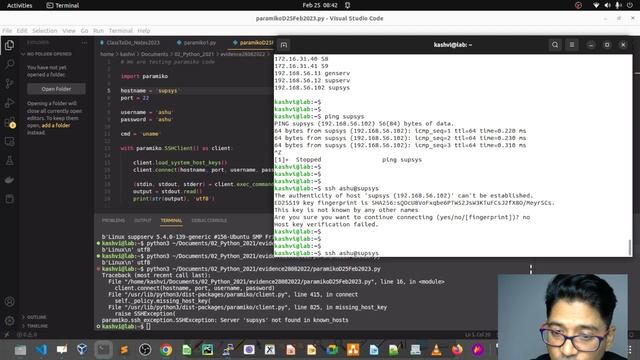
Task: Click the 'import paramiko' line in editor
Action: pos(144,76)
